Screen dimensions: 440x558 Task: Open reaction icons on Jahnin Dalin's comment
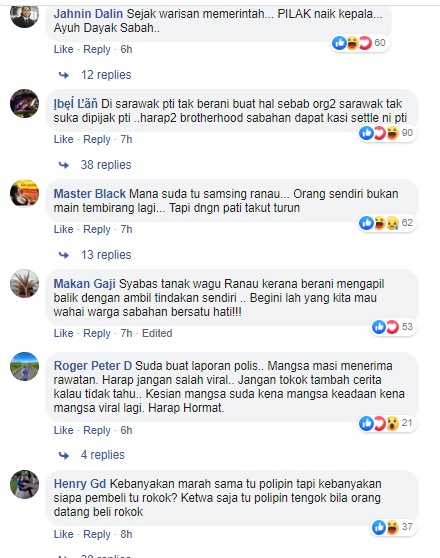(359, 43)
